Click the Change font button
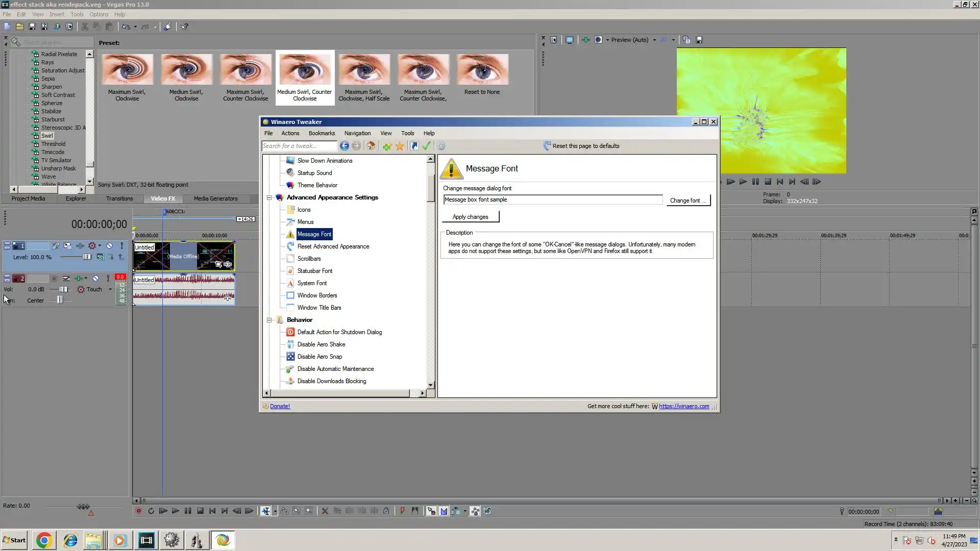Viewport: 980px width, 551px height. tap(688, 201)
